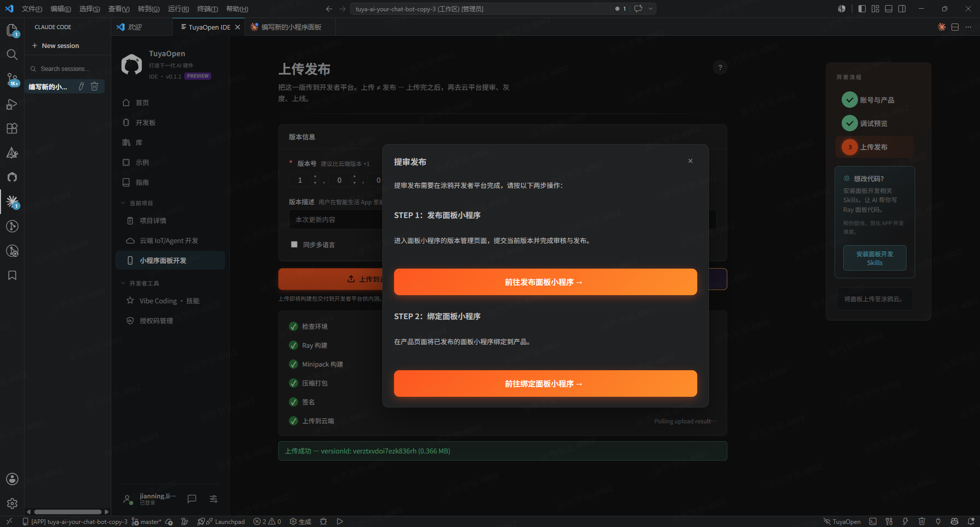The width and height of the screenshot is (980, 527).
Task: Click the Copilot icon in title bar
Action: point(842,9)
